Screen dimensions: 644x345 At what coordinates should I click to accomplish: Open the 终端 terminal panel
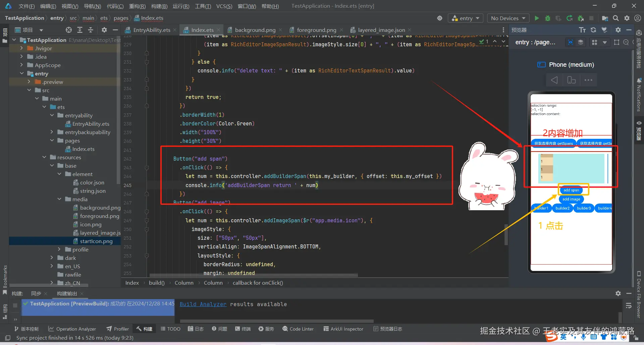pos(243,329)
